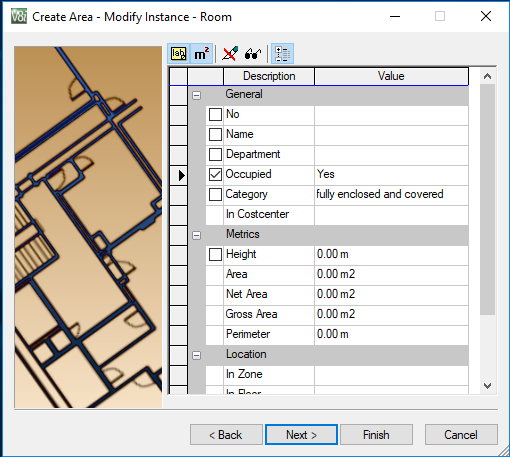Enable the Name checkbox
The height and width of the screenshot is (457, 510).
tap(215, 134)
